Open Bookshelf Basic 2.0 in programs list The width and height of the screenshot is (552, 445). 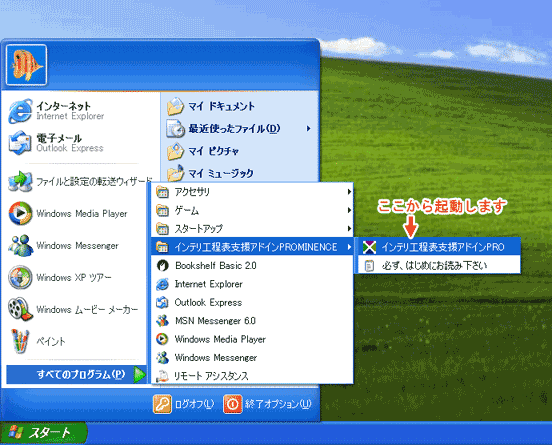click(x=252, y=265)
